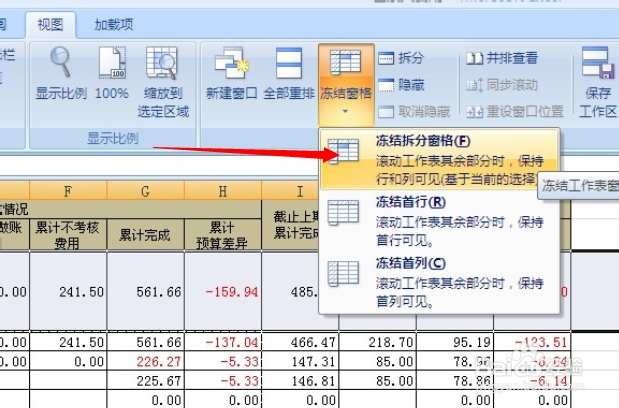Image resolution: width=619 pixels, height=408 pixels.
Task: Click cell with value 466.47
Action: 300,342
